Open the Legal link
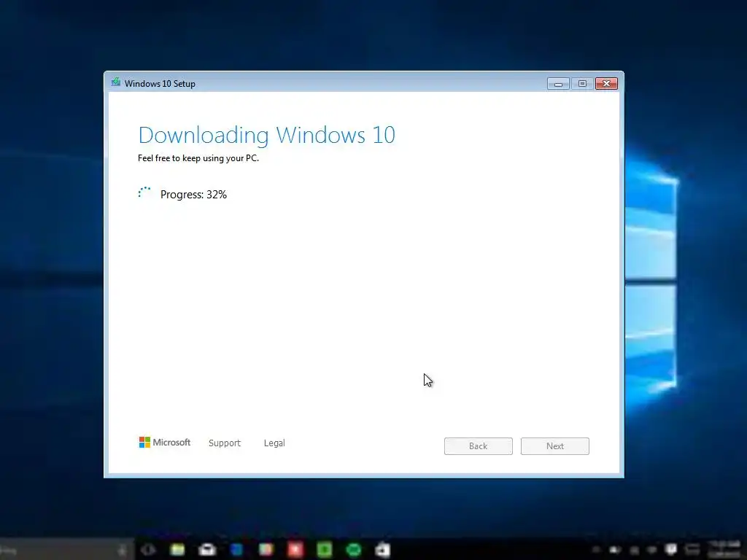This screenshot has height=560, width=747. click(274, 443)
